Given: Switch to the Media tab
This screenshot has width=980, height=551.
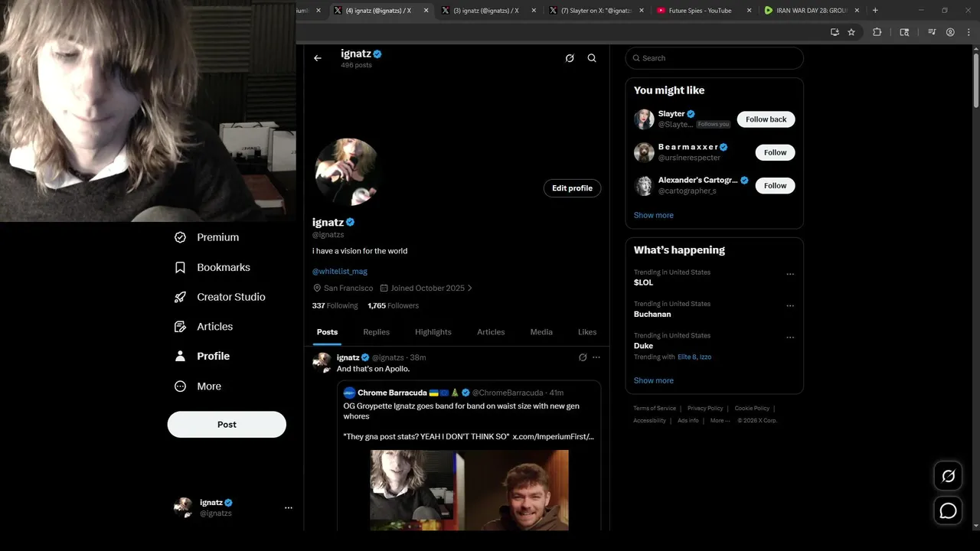Looking at the screenshot, I should point(541,332).
